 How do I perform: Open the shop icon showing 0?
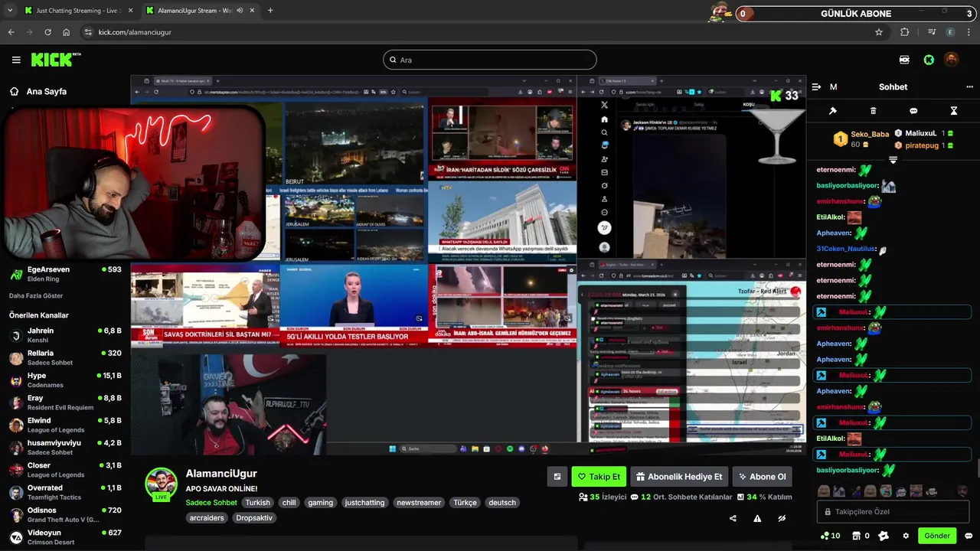861,536
